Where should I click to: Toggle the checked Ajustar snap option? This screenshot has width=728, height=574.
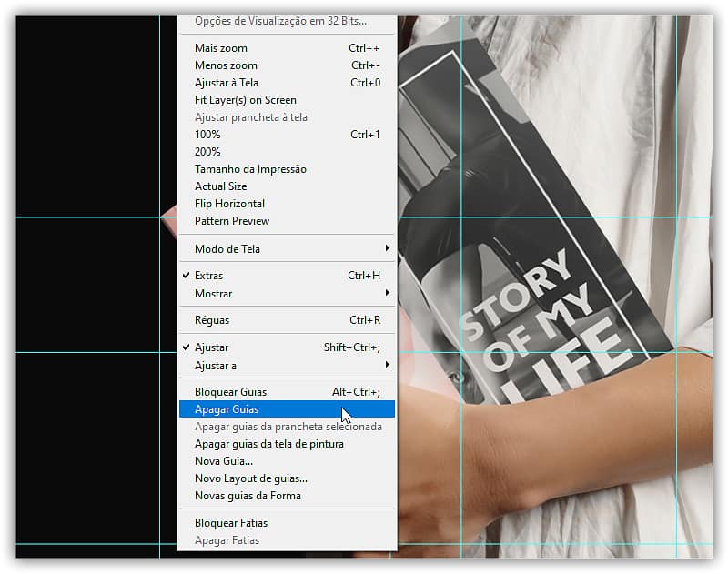coord(287,347)
